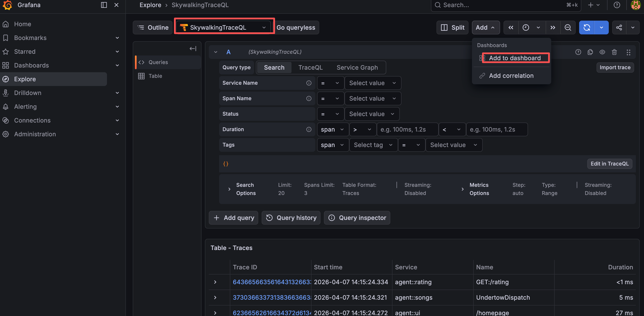The width and height of the screenshot is (644, 316).
Task: Toggle query A visibility eye icon
Action: [602, 52]
